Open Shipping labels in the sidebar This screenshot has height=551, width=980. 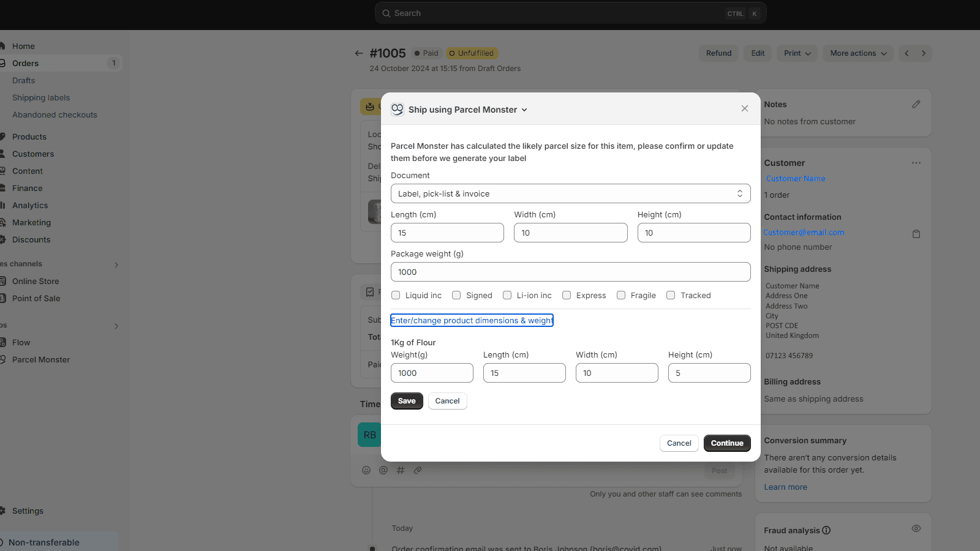coord(41,97)
